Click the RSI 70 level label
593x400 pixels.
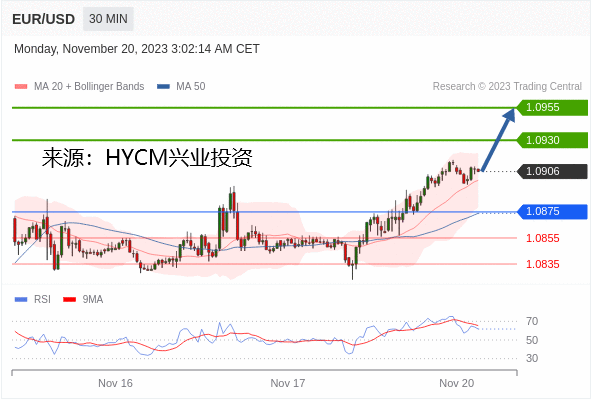(532, 321)
